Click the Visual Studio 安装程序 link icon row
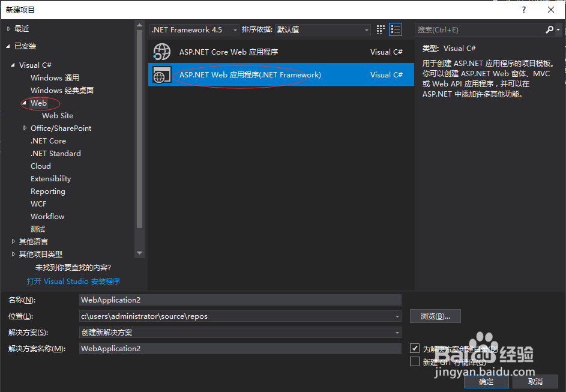Screen dimensions: 566x392 [x=73, y=281]
